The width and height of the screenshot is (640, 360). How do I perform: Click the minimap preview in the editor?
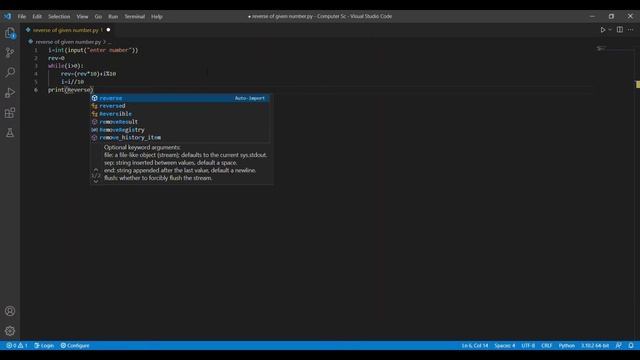(601, 49)
